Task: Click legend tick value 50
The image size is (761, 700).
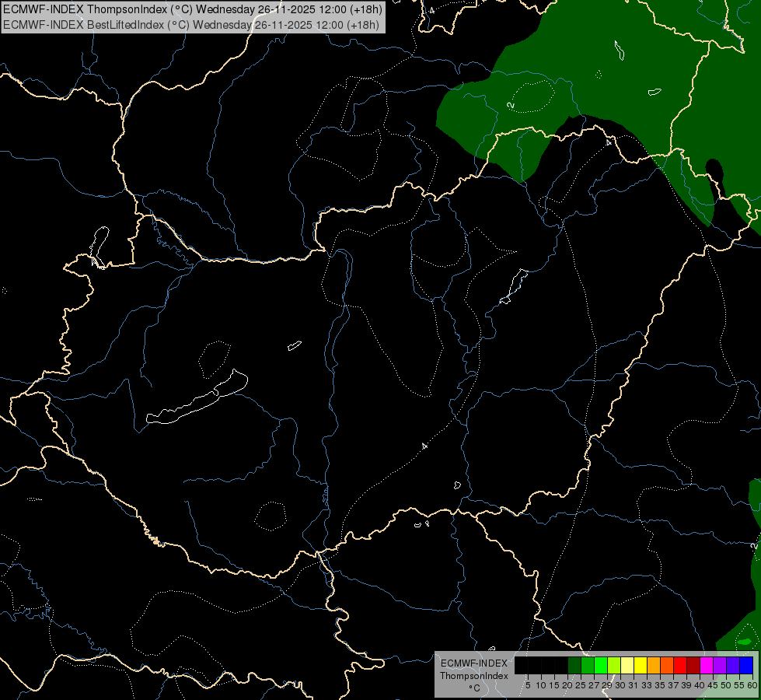Action: coord(725,685)
